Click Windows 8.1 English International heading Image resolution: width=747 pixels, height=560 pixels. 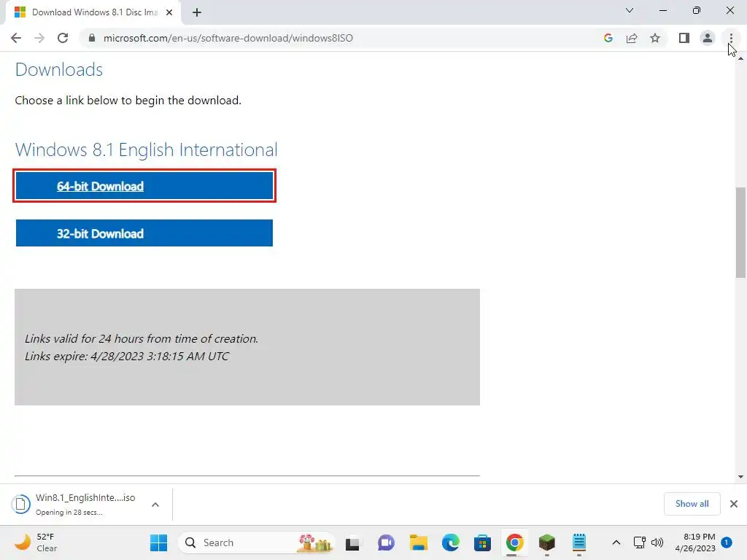pos(146,149)
